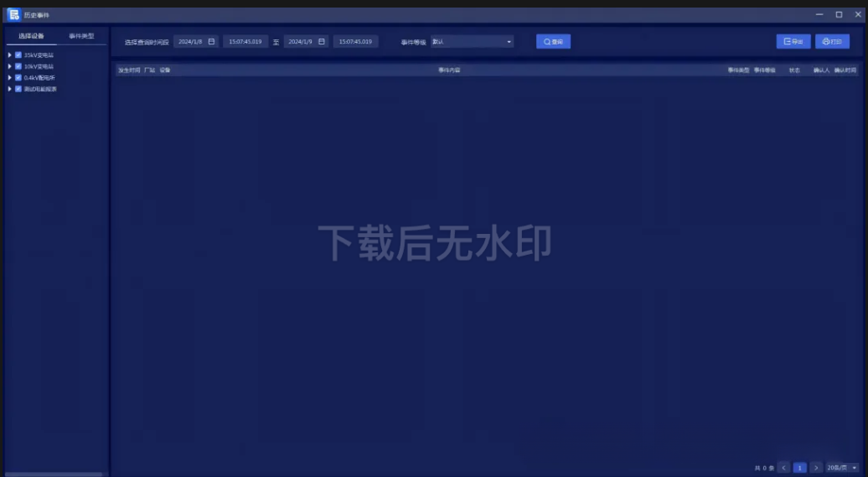Screen dimensions: 868x477
Task: Uncheck the 10kV变电站 checkbox
Action: coord(18,66)
